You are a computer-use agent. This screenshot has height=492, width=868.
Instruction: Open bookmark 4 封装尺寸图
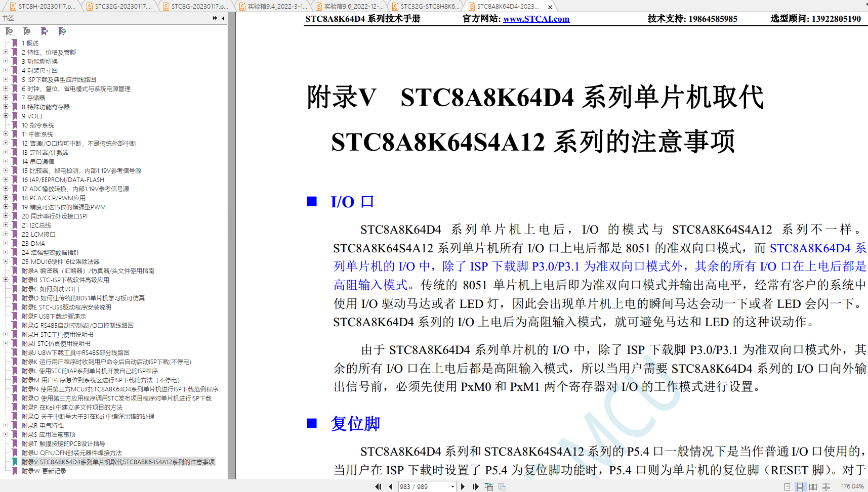tap(39, 70)
